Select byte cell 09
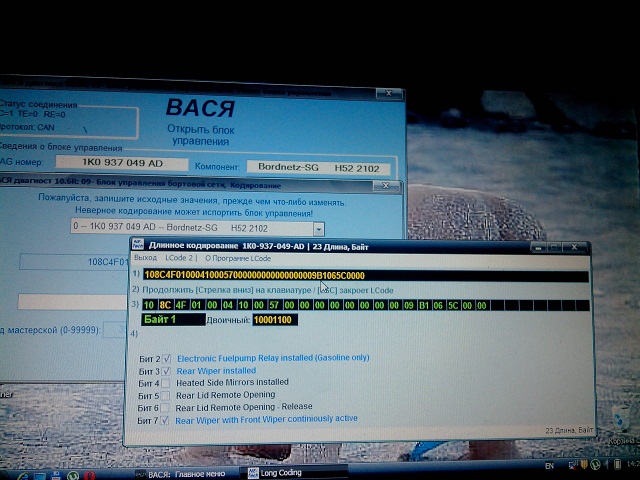This screenshot has height=480, width=640. point(409,305)
